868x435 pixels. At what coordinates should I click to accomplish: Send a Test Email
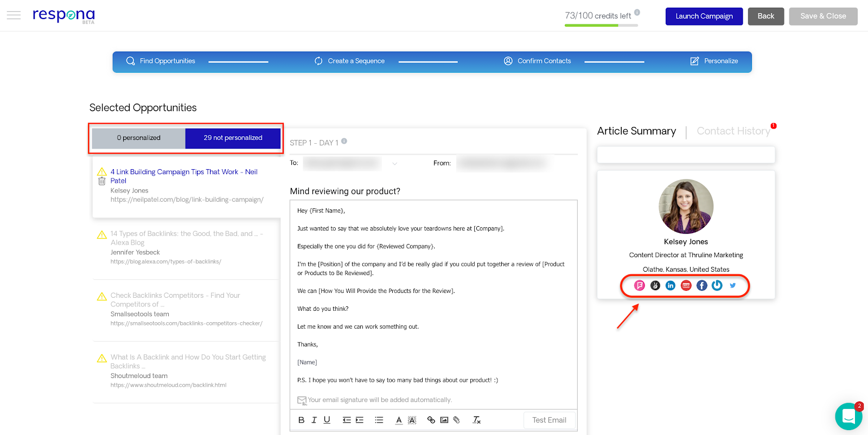coord(549,420)
